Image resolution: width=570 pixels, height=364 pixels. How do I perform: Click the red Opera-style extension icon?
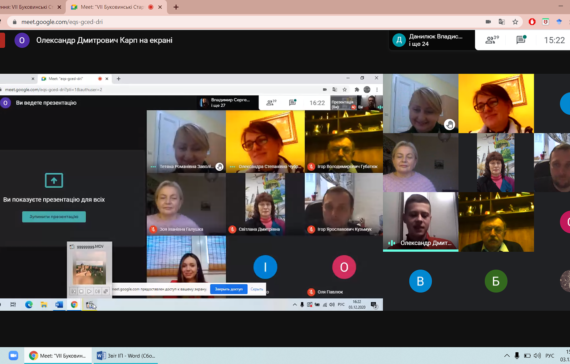coord(532,22)
